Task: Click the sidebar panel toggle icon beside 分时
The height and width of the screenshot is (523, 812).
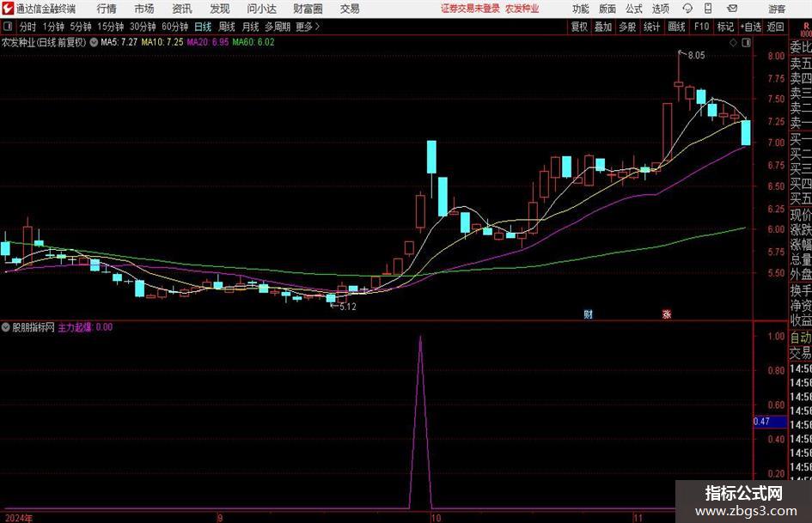Action: [8, 27]
